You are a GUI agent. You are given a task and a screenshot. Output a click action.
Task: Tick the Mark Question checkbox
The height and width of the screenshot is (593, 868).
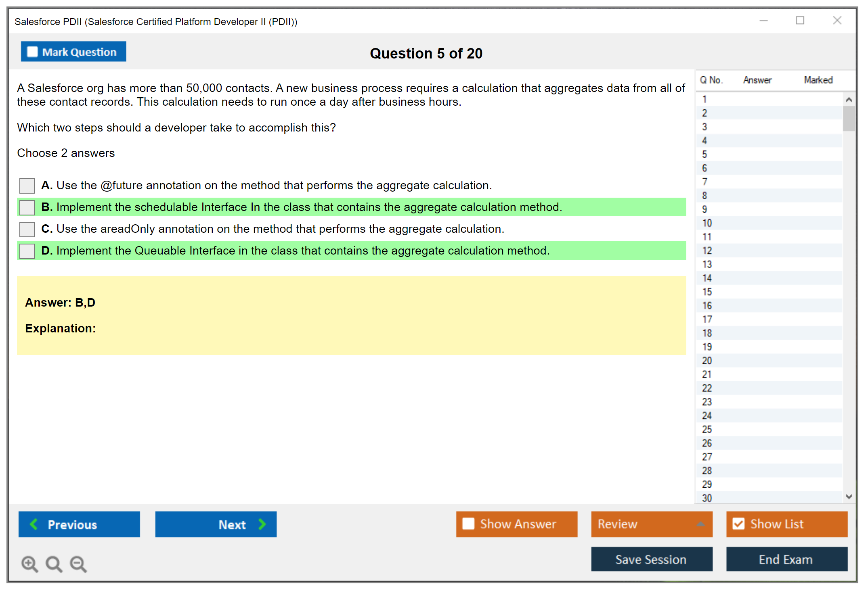(32, 52)
